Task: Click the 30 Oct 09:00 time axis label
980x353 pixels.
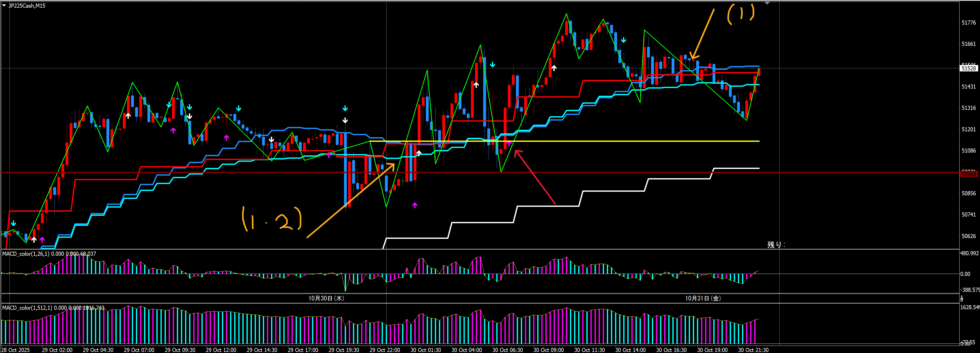Action: [548, 350]
